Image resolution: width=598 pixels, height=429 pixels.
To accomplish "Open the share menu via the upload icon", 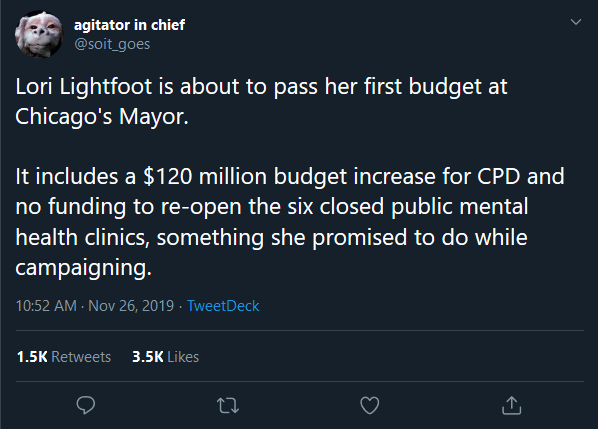I will (511, 405).
